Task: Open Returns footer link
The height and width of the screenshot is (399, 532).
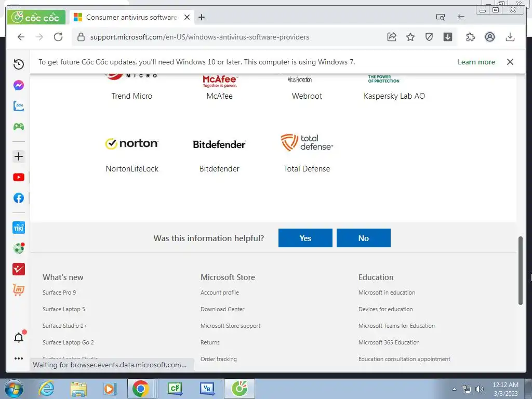Action: 210,342
